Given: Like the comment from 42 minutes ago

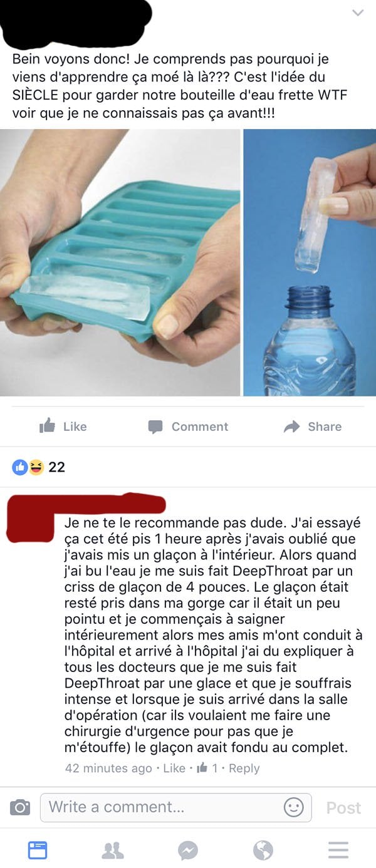Looking at the screenshot, I should [x=174, y=768].
